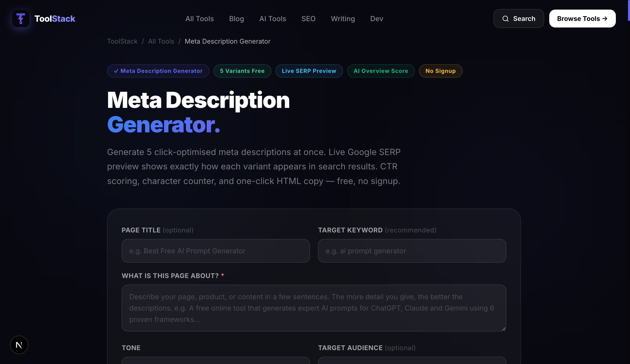
Task: Click the textarea resize handle corner
Action: 504,329
